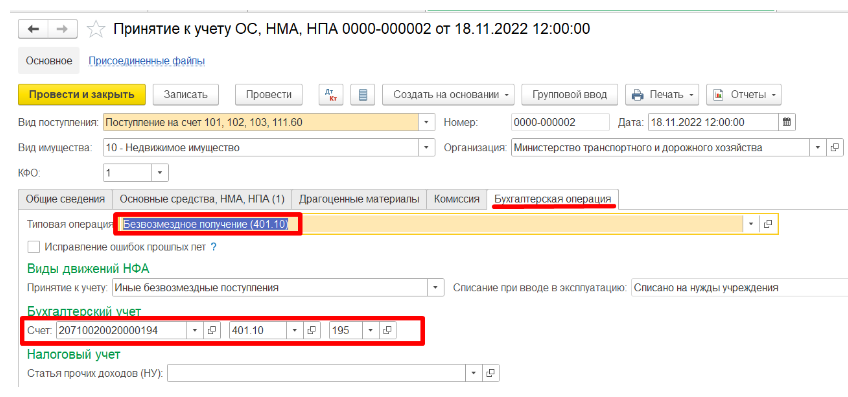Switch to Драгоценные материалы tab
The width and height of the screenshot is (848, 397).
(359, 198)
